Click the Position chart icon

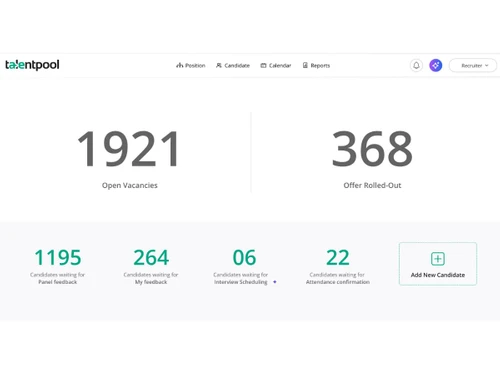coord(179,65)
